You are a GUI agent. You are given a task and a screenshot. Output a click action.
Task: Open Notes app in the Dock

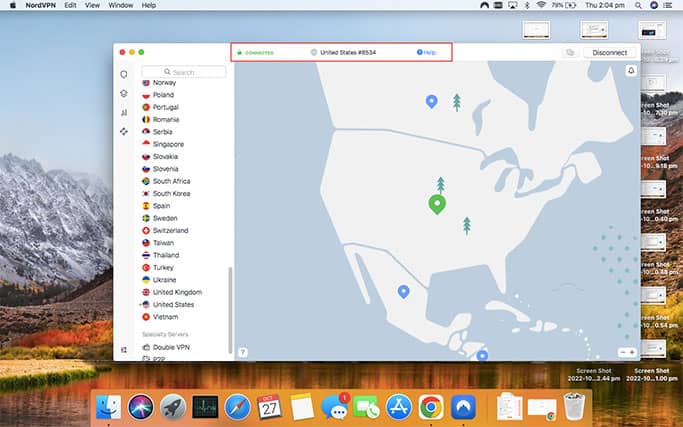point(302,407)
